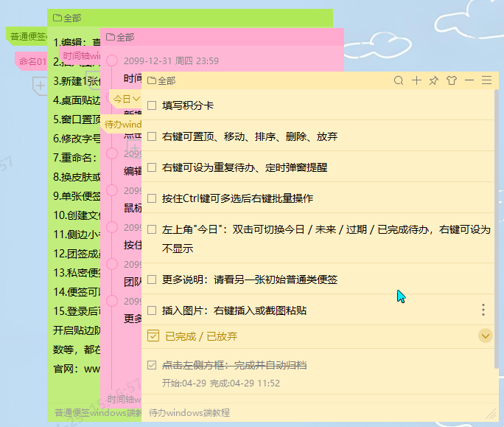Open 全部 category dropdown in yellow note
This screenshot has width=504, height=427.
(x=162, y=80)
